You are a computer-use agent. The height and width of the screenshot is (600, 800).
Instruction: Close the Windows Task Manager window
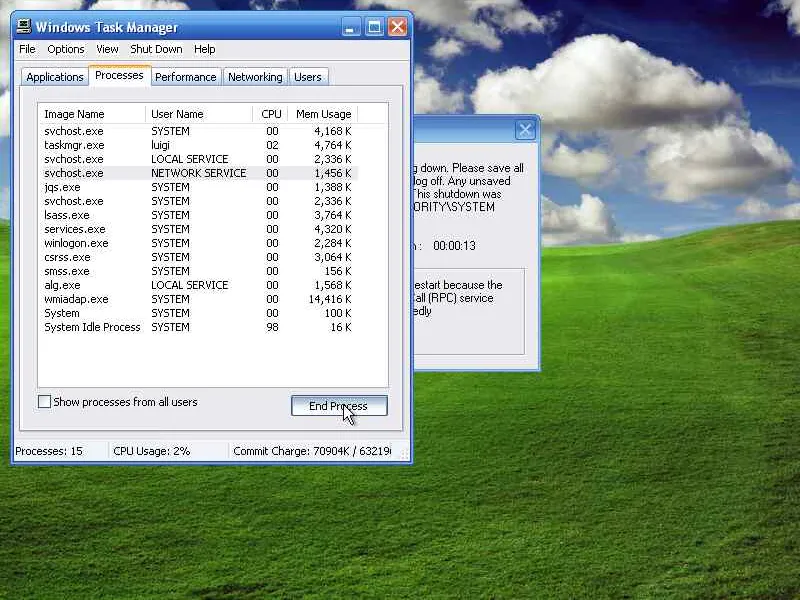pyautogui.click(x=397, y=27)
